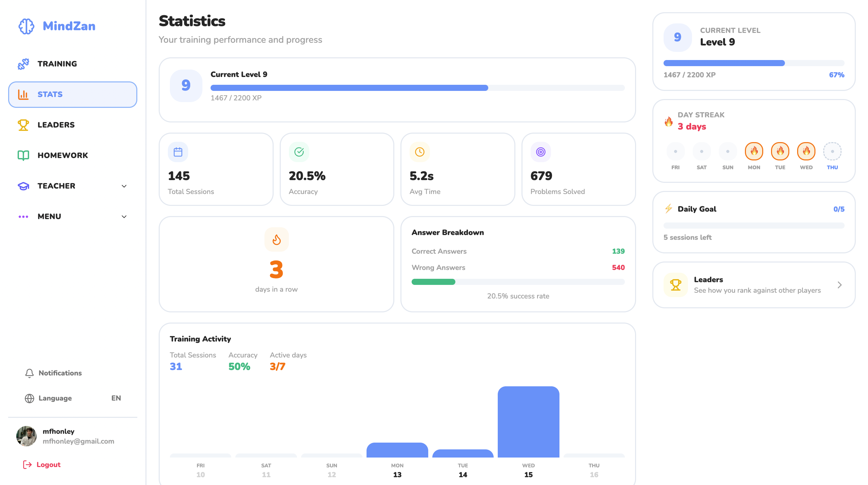This screenshot has width=868, height=485.
Task: Open the Homework sidebar item
Action: [63, 155]
